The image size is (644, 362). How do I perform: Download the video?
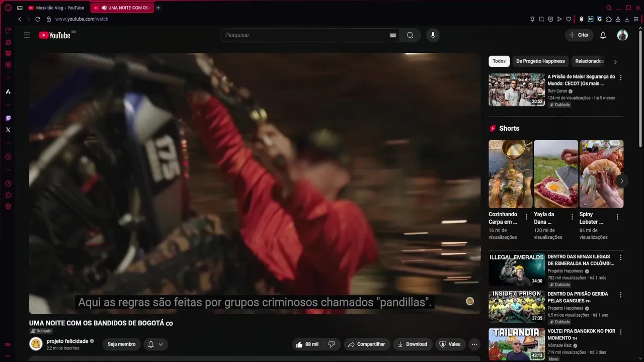point(413,344)
